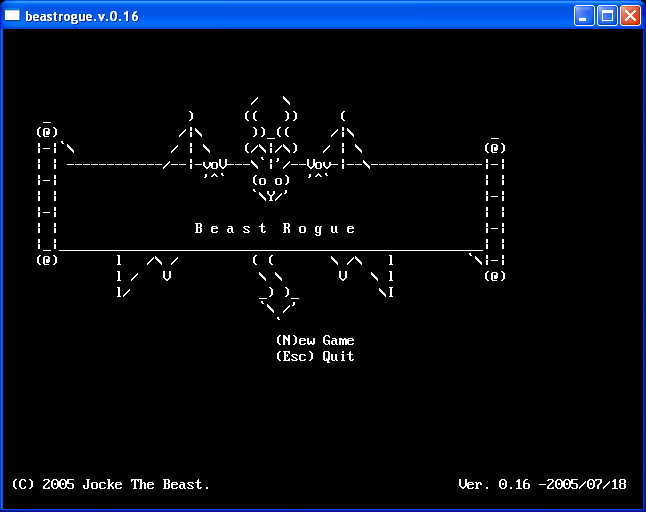This screenshot has height=512, width=646.
Task: Close the beastrogue window
Action: coord(630,16)
